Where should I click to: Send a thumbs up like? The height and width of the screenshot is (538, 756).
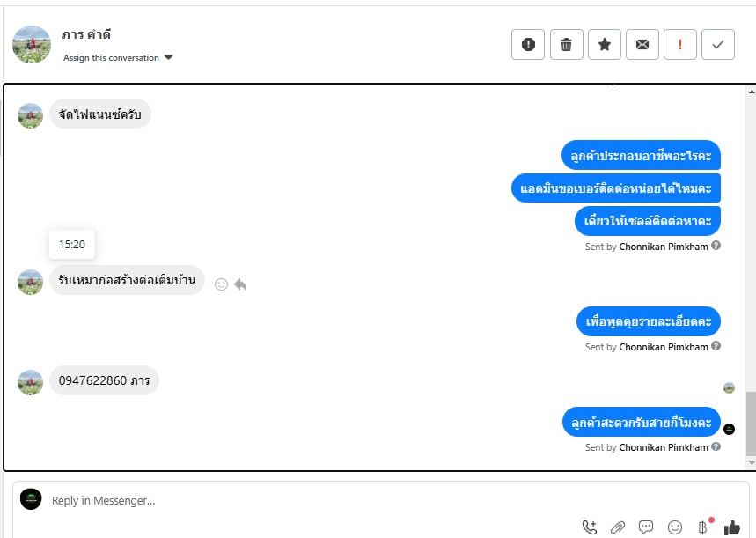coord(732,527)
